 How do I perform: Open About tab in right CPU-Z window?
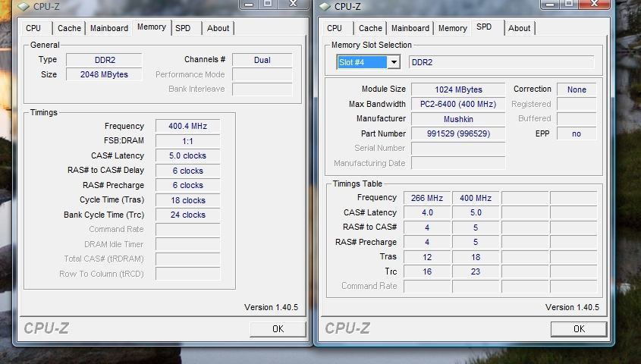coord(519,28)
